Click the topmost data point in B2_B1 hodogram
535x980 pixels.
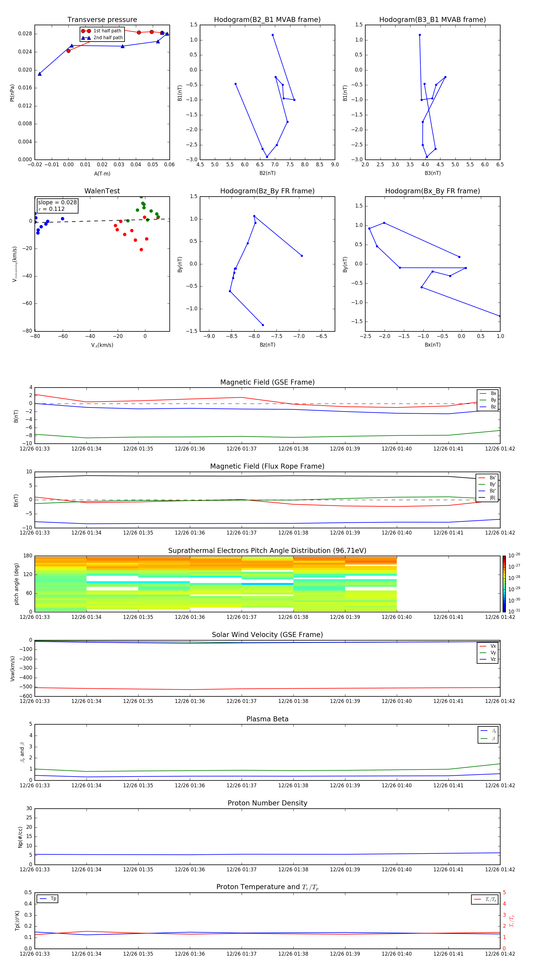tap(273, 35)
